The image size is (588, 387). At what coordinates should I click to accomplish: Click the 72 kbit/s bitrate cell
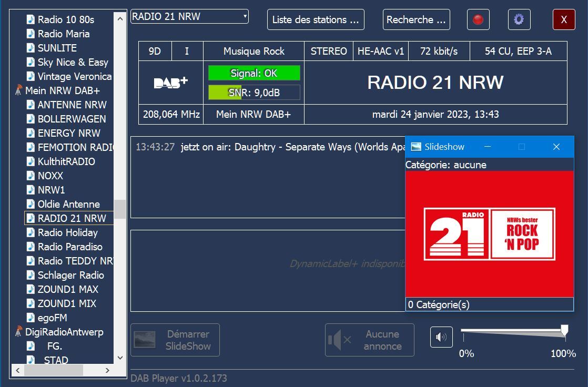click(x=439, y=52)
